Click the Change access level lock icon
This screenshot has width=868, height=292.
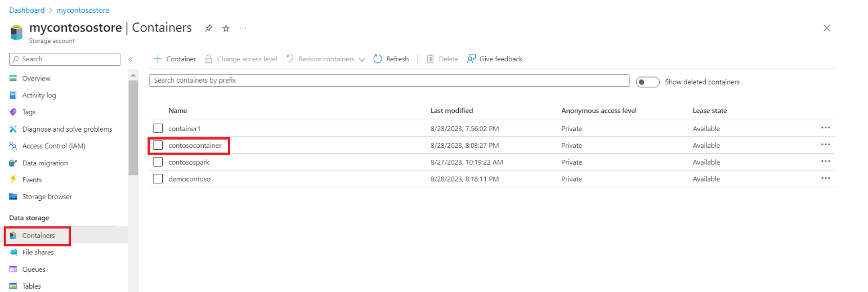tap(208, 59)
